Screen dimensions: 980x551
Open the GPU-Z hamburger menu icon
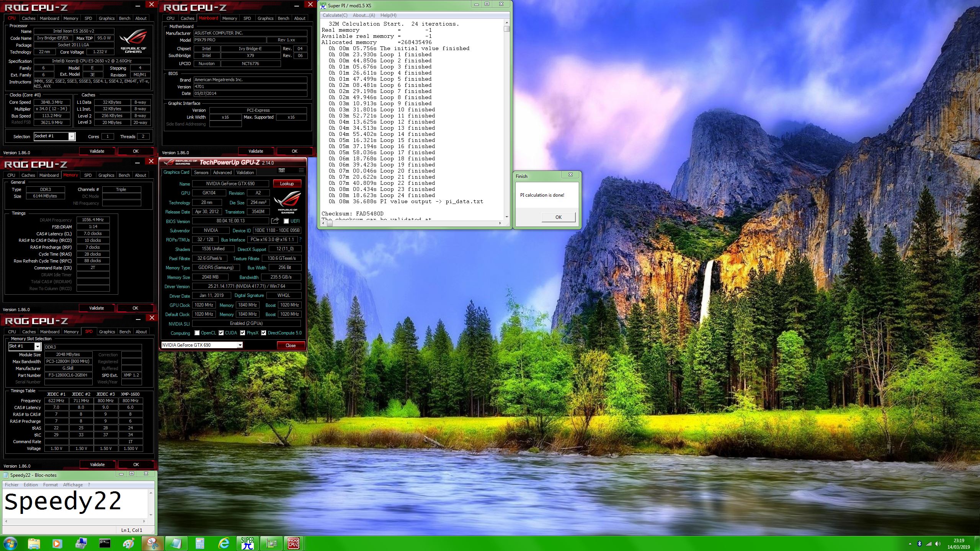(x=301, y=170)
